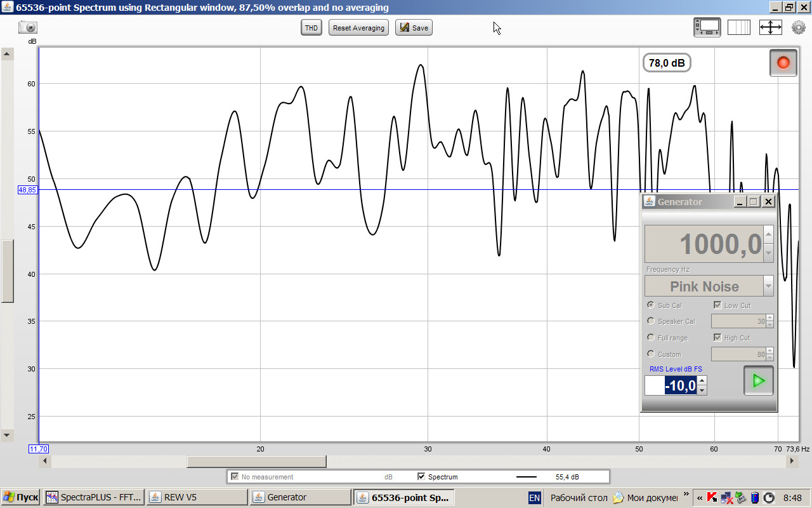The image size is (812, 508).
Task: Switch to the REW V5 taskbar window
Action: 197,497
